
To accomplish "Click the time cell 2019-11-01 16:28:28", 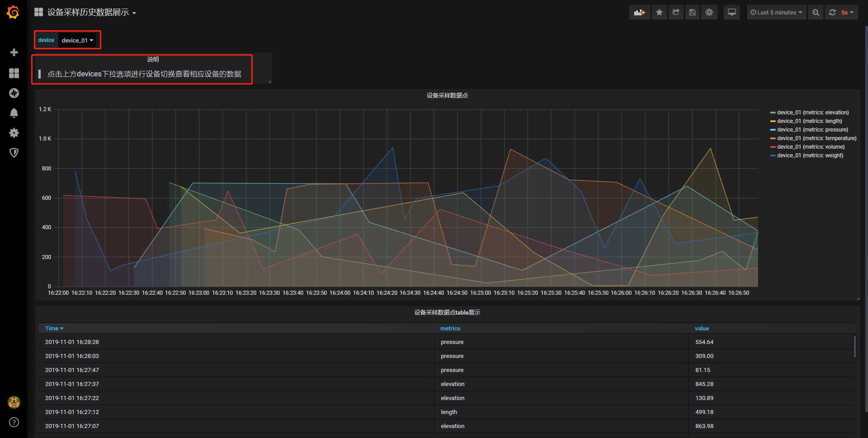I will click(72, 342).
